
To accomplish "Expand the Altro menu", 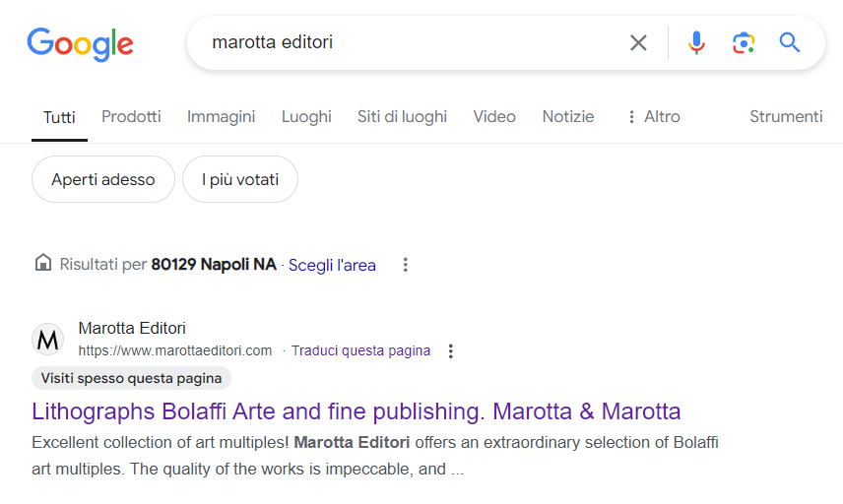I will pyautogui.click(x=653, y=116).
